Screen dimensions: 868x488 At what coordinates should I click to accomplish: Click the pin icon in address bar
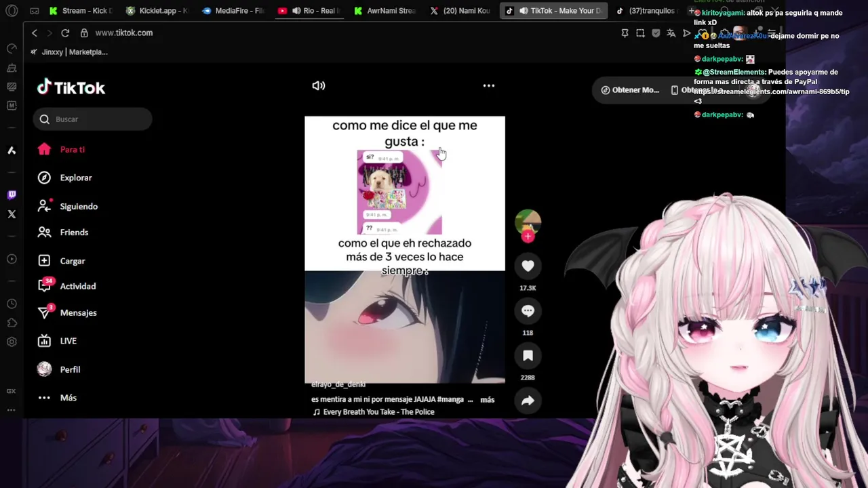(625, 33)
